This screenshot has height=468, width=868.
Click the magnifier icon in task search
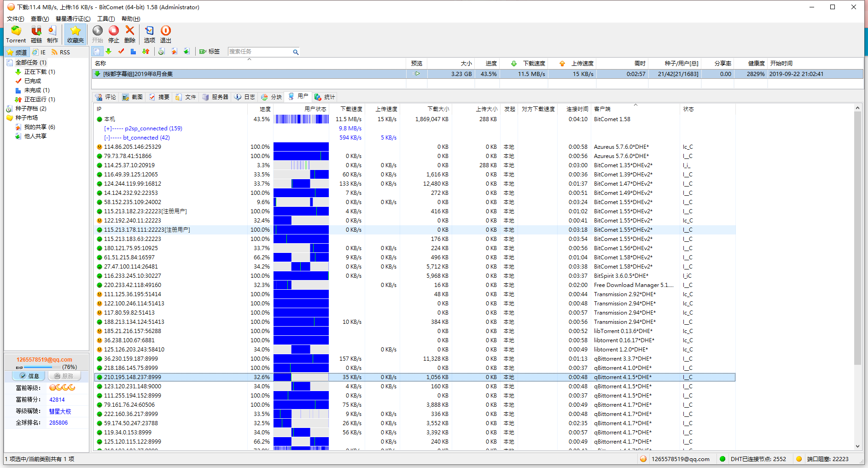pos(296,52)
